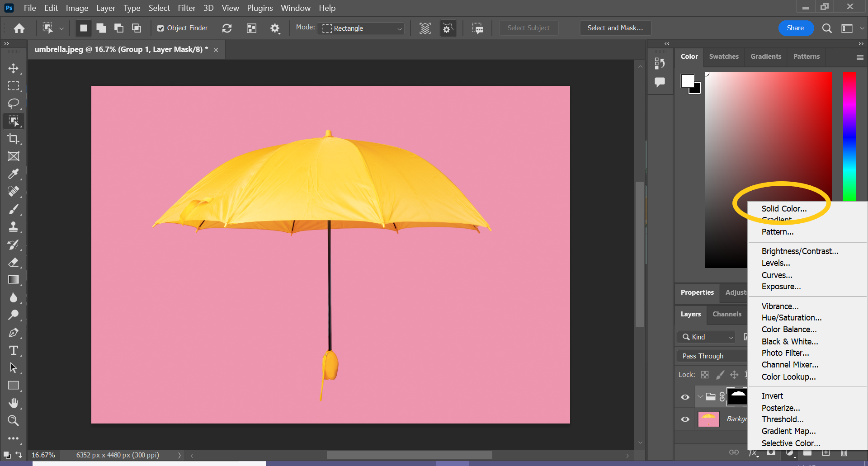868x466 pixels.
Task: Open the Image menu
Action: pos(77,8)
